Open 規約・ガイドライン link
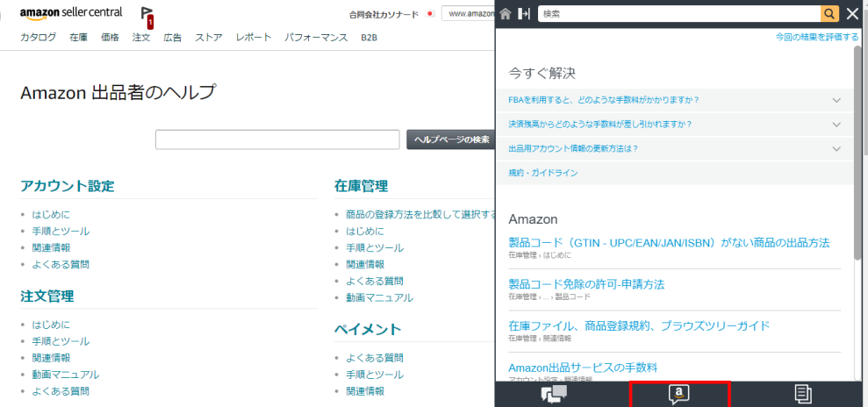 [543, 173]
